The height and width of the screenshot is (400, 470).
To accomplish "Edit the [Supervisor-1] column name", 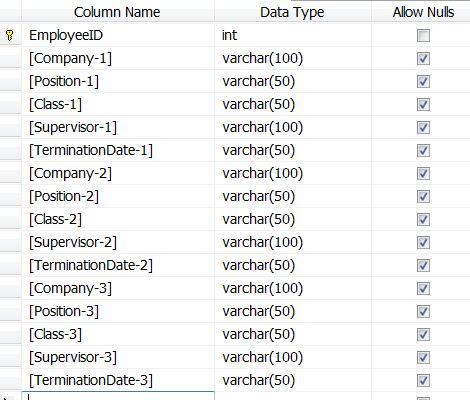I will (118, 127).
